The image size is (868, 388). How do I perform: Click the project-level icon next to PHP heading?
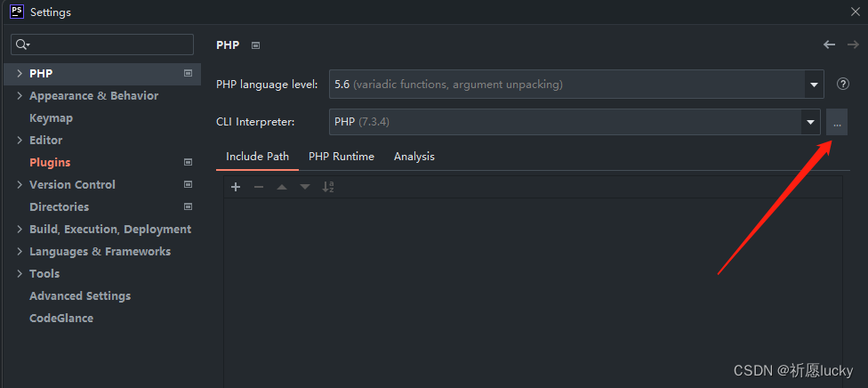click(x=255, y=45)
